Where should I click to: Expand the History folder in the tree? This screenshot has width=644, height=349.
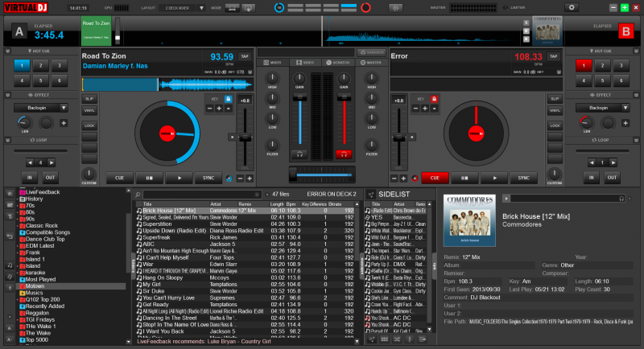pyautogui.click(x=18, y=199)
